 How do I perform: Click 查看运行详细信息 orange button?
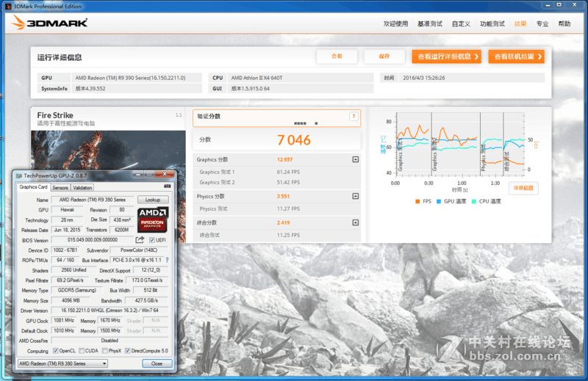(446, 57)
